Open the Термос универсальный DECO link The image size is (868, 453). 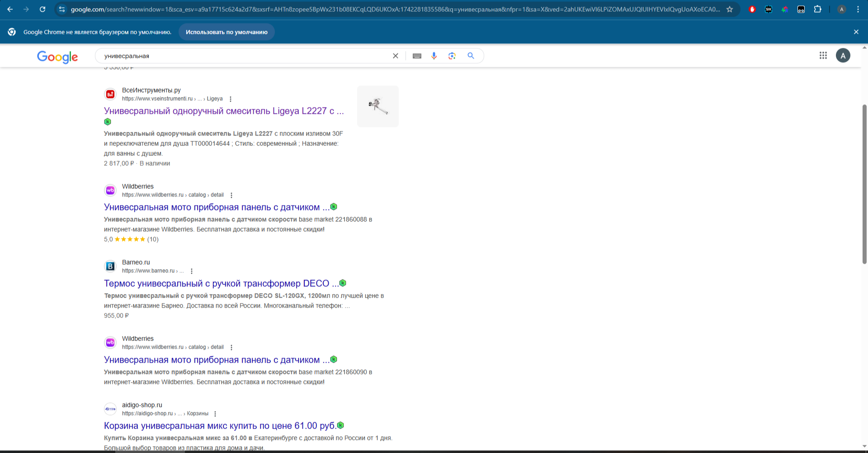pos(221,284)
